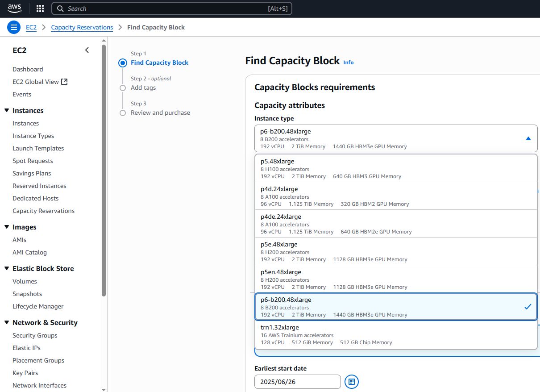Choose the p5.48xlarge instance type option

[396, 168]
